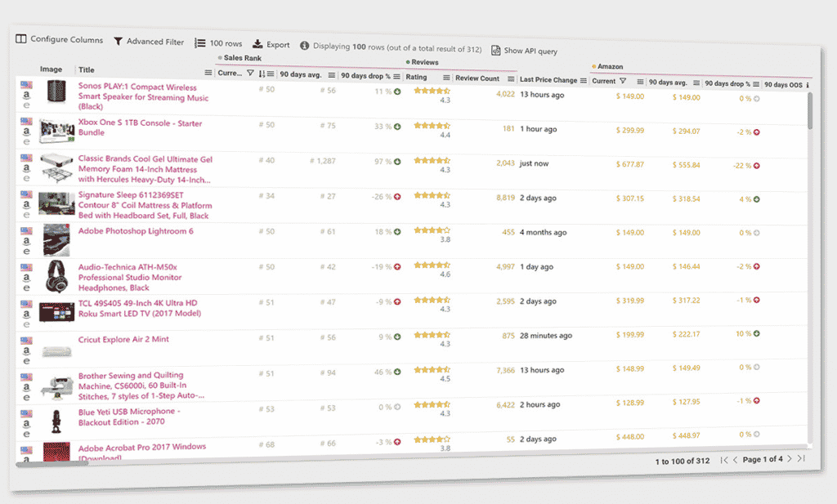Open Sonos PLAY:1 Compact Wireless product link
The image size is (837, 504).
tap(143, 96)
